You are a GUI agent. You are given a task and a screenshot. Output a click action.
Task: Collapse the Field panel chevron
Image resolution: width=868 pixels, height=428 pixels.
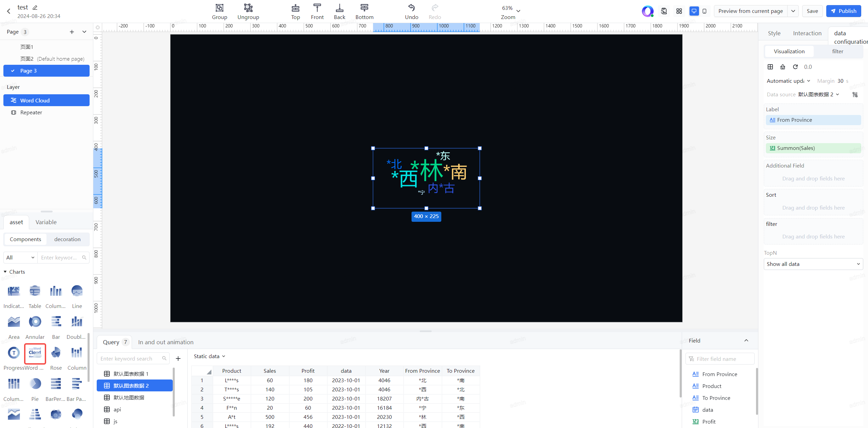746,341
